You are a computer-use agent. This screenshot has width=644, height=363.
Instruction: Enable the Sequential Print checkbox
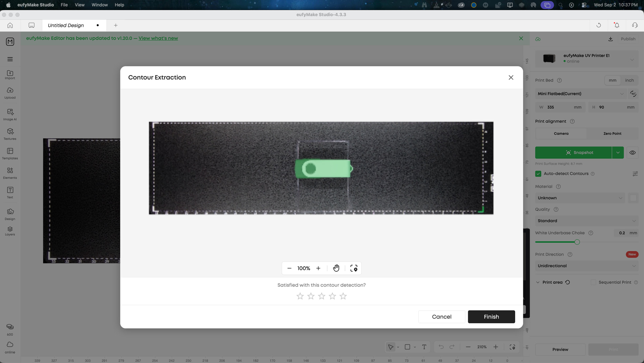(593, 282)
